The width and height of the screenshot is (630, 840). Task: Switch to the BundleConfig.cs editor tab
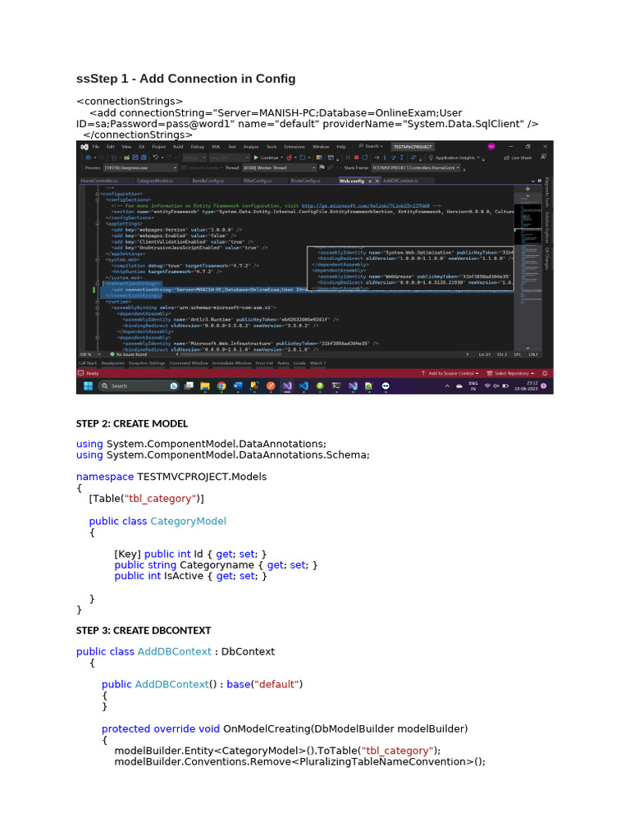(208, 181)
